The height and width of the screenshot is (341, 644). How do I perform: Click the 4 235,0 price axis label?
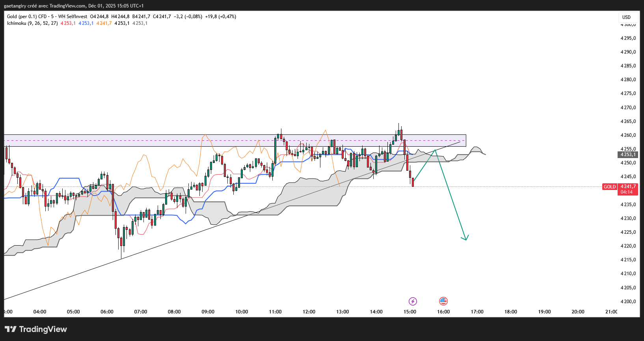point(628,205)
